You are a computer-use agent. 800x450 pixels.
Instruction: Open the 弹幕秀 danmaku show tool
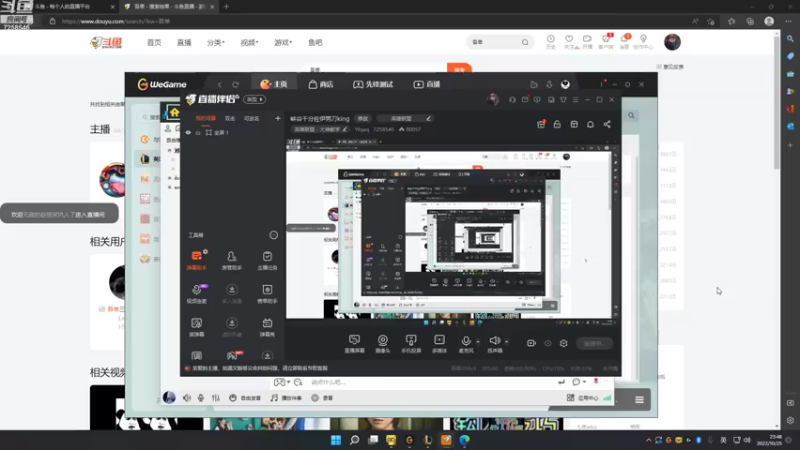pyautogui.click(x=267, y=327)
